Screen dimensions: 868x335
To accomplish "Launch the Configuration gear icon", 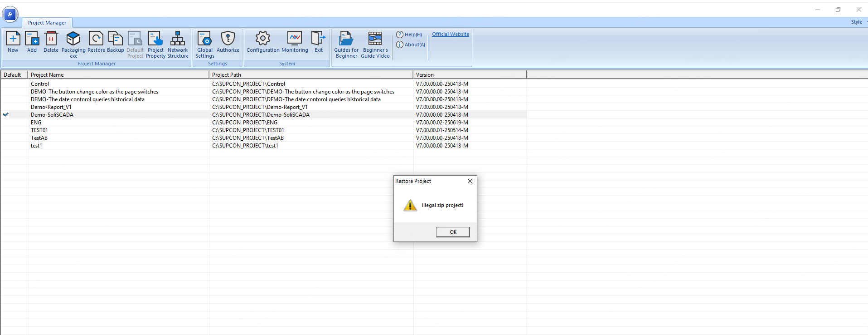I will [263, 39].
